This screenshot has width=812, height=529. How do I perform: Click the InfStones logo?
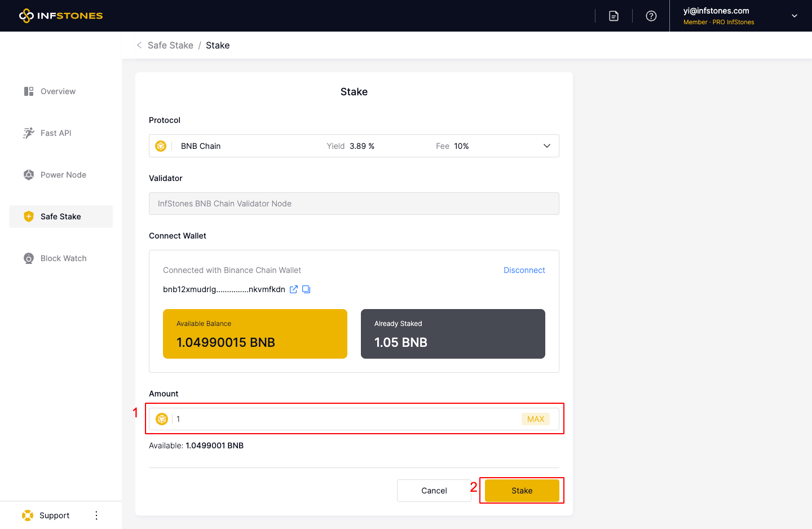(61, 16)
